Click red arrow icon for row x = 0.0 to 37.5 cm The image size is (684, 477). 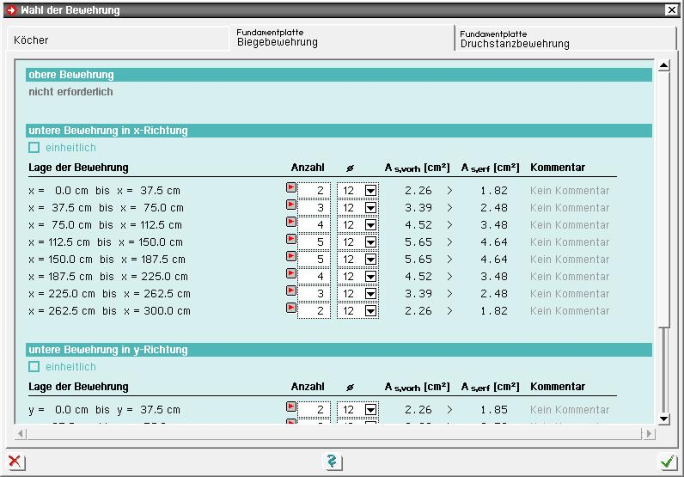[x=291, y=188]
